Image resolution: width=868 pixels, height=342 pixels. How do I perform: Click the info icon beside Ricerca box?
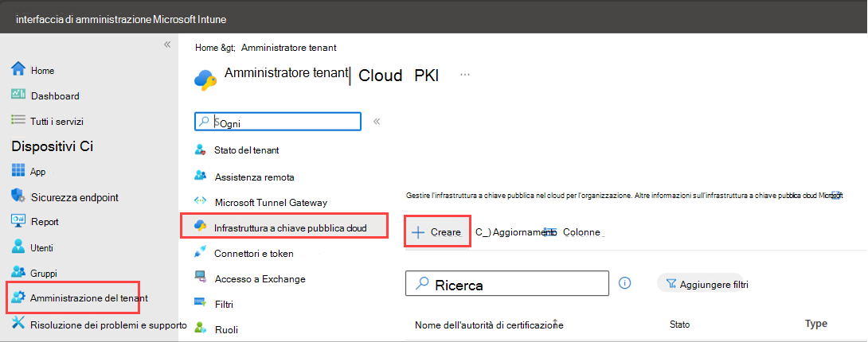[624, 283]
